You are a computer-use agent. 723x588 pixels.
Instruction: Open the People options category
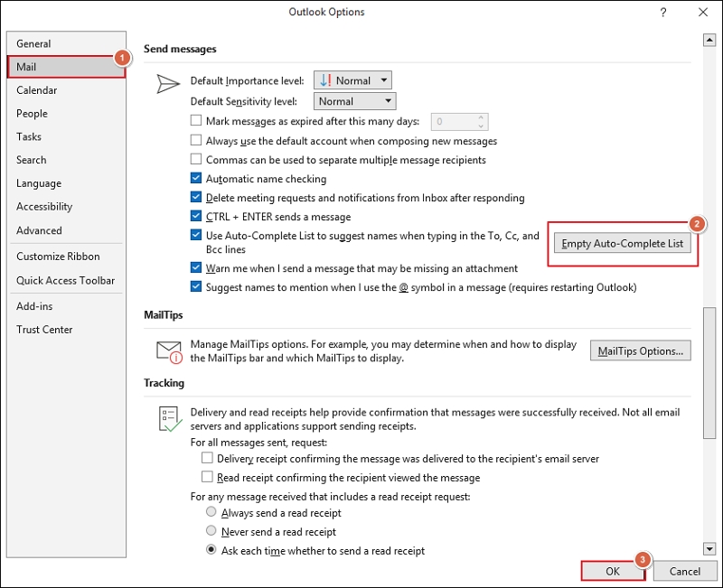[66, 114]
